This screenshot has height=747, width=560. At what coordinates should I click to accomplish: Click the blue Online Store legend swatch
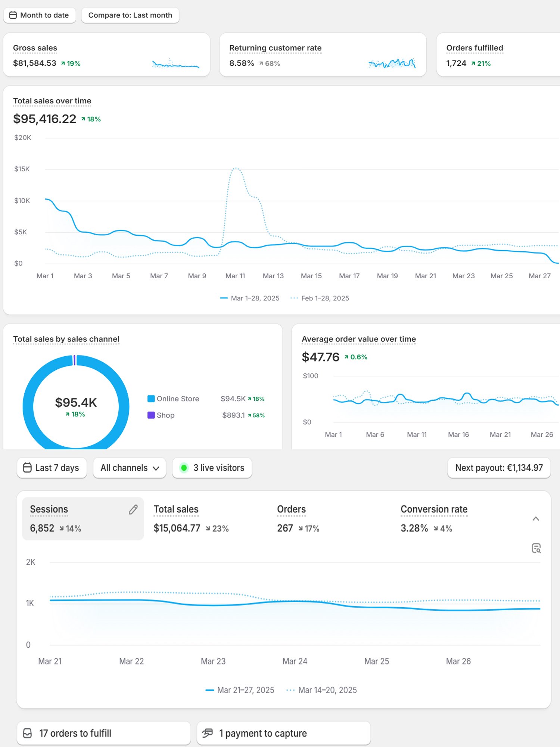(151, 399)
